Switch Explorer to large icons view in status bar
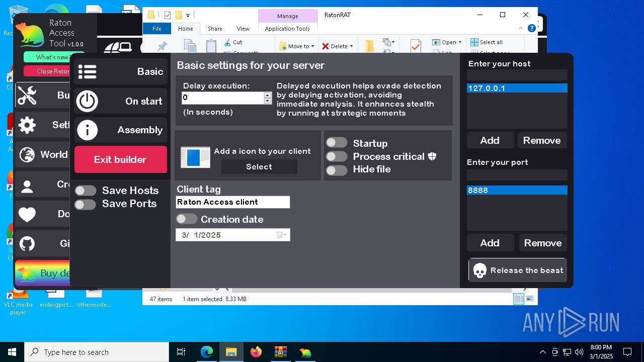644x362 pixels. click(x=530, y=299)
